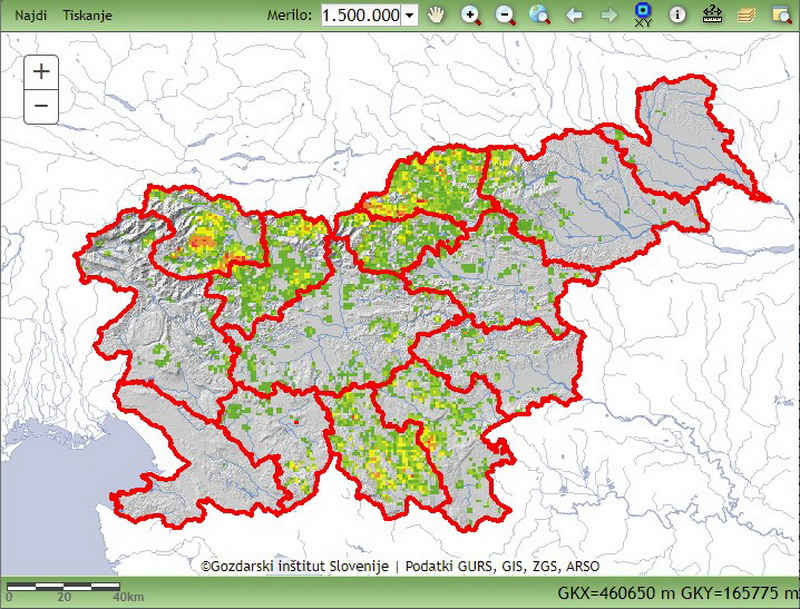Viewport: 800px width, 609px height.
Task: Select the info identify tool
Action: [x=678, y=15]
